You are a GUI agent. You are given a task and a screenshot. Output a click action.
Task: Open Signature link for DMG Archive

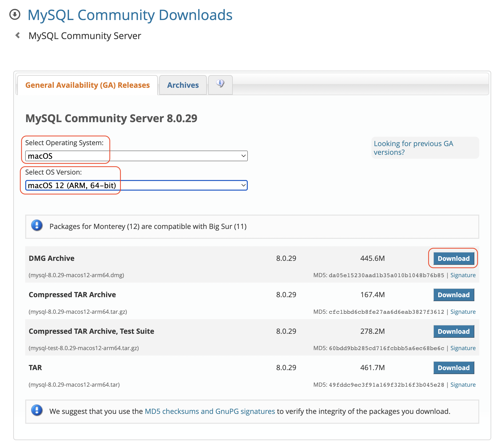[x=463, y=275]
